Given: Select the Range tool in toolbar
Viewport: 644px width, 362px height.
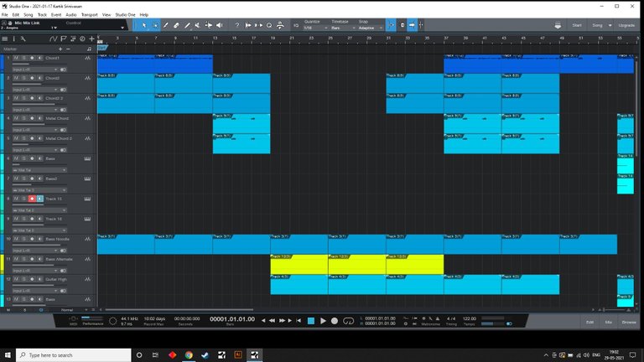Looking at the screenshot, I should click(x=155, y=25).
